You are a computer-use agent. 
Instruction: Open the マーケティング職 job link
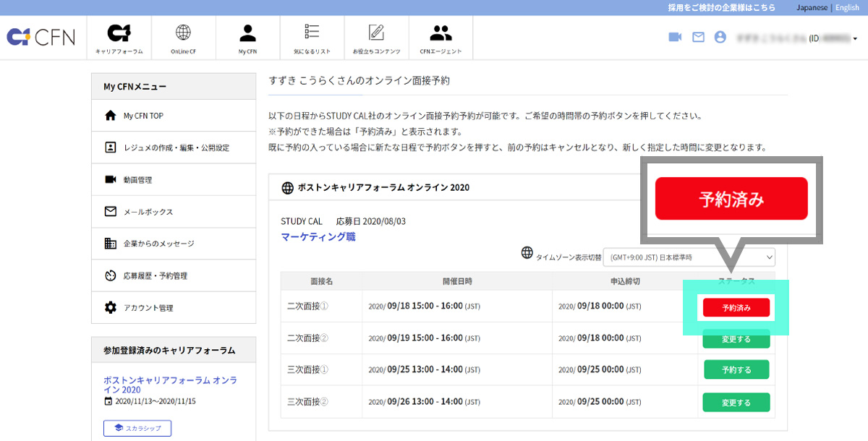coord(318,236)
